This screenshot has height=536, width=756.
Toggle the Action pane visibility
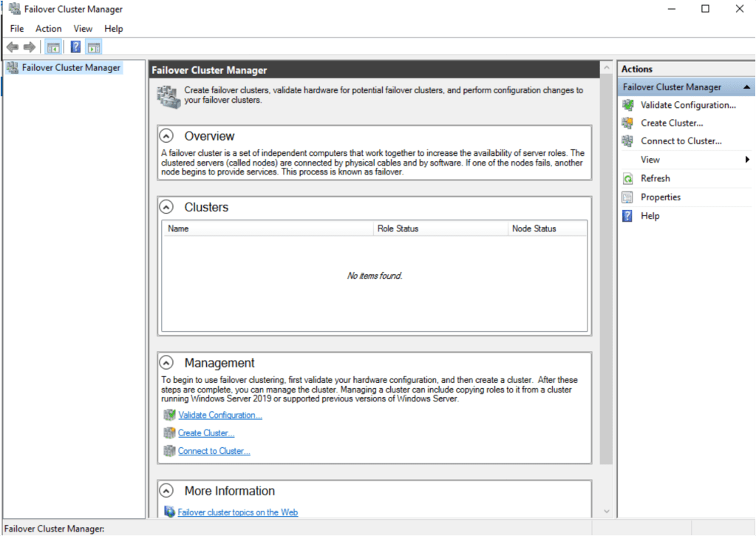click(93, 46)
